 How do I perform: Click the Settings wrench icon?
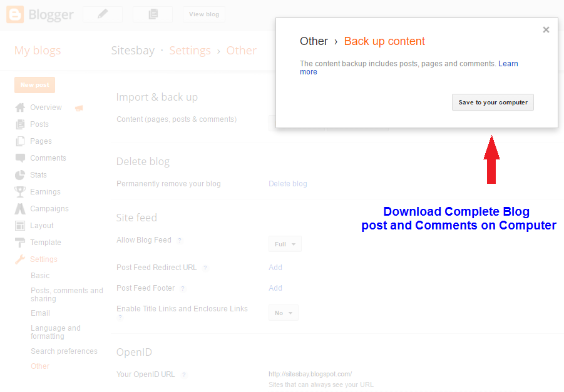[20, 259]
